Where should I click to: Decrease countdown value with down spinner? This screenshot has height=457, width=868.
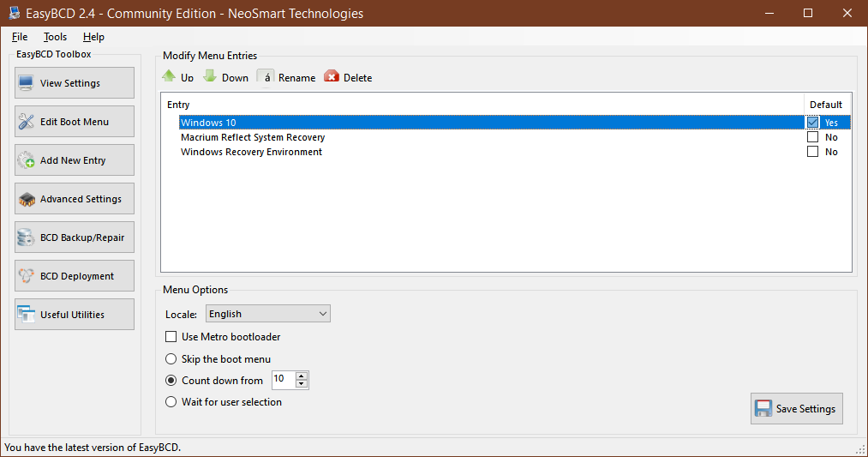click(301, 384)
